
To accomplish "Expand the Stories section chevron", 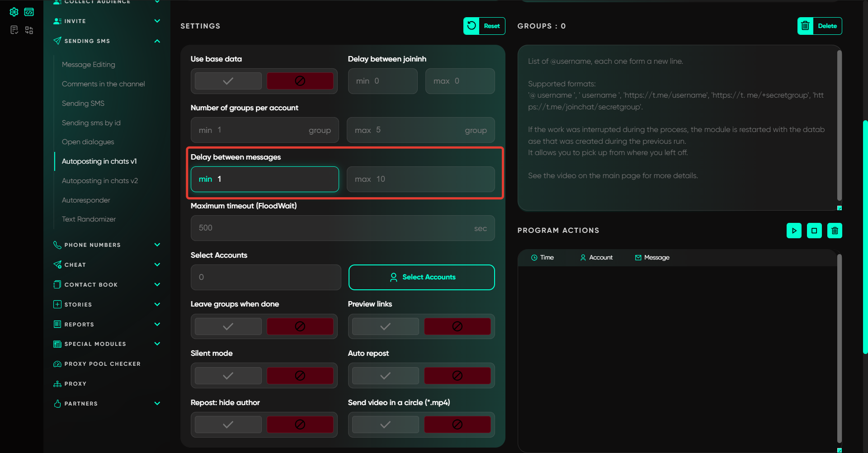I will click(157, 305).
